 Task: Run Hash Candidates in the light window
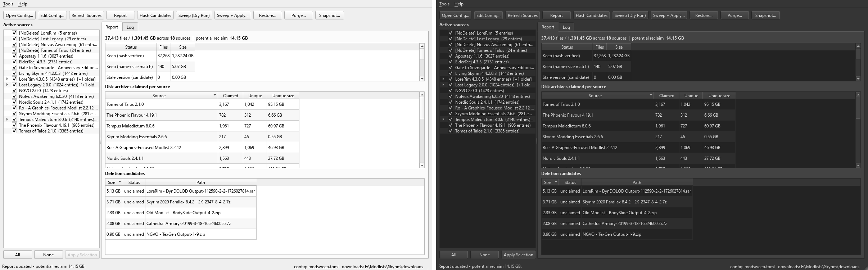(155, 15)
